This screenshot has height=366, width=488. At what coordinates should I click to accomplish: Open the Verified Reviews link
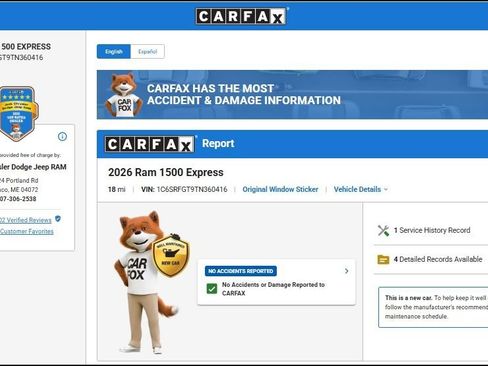pos(26,220)
